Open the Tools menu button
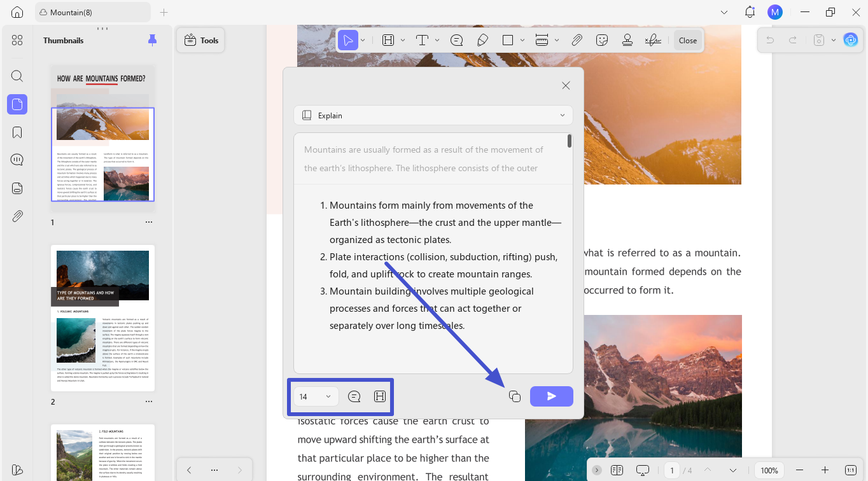Viewport: 868px width, 481px height. 200,40
